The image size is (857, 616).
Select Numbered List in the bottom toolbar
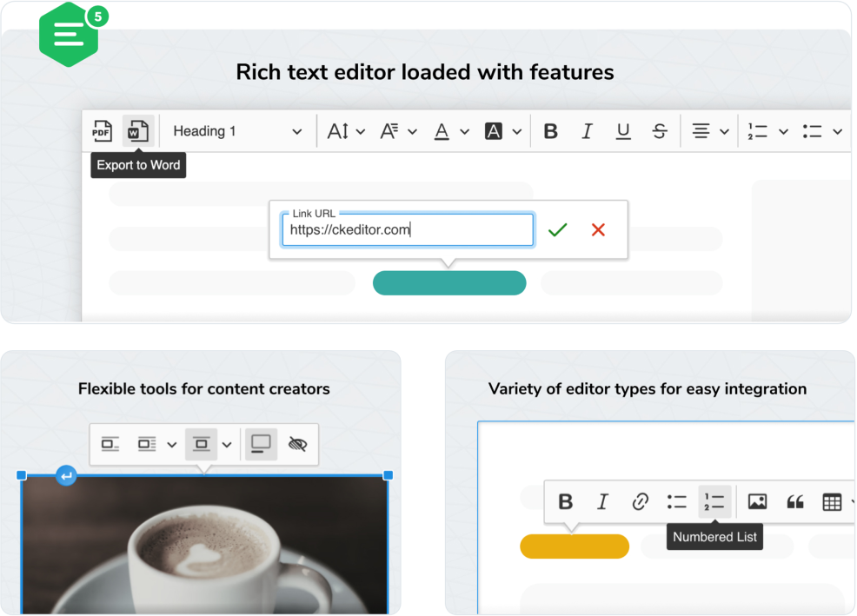click(x=714, y=501)
